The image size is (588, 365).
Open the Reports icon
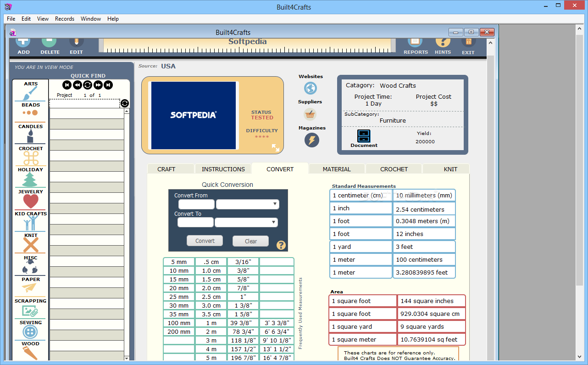tap(415, 42)
